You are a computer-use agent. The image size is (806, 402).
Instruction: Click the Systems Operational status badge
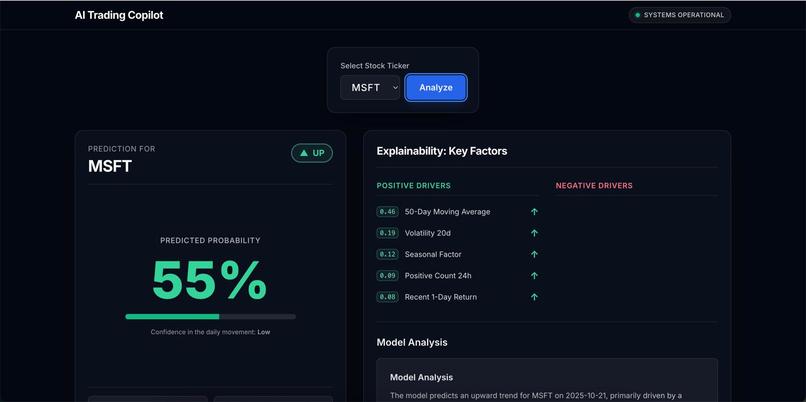tap(680, 15)
